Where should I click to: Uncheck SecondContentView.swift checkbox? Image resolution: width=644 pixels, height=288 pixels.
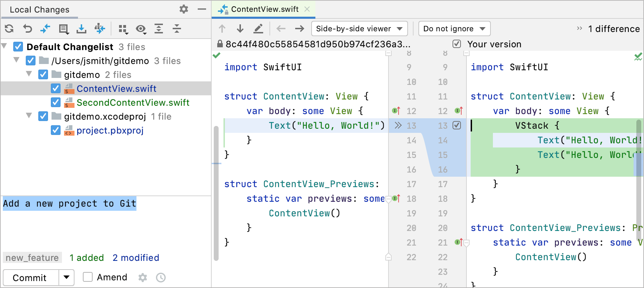tap(56, 102)
